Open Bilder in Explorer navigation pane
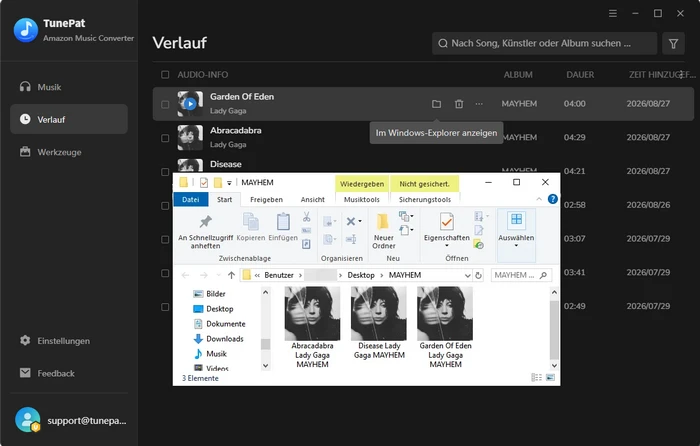Viewport: 700px width, 446px height. (x=216, y=294)
